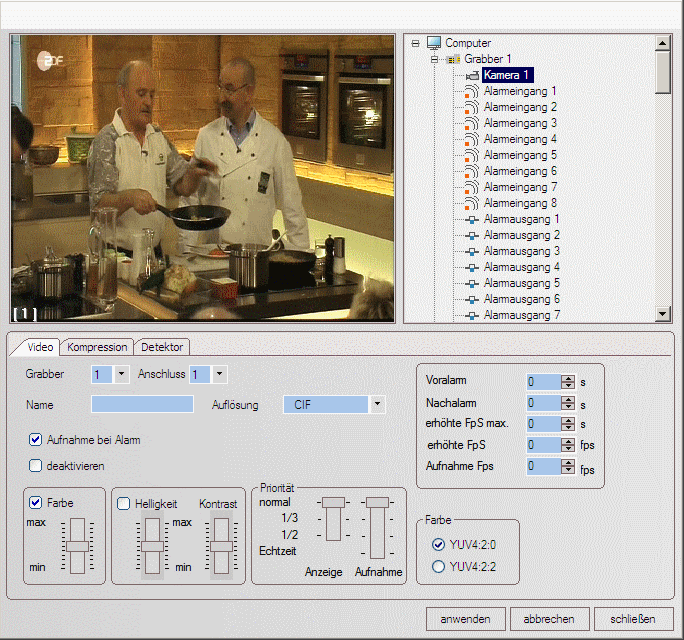
Task: Click the camera video preview
Action: click(x=202, y=178)
